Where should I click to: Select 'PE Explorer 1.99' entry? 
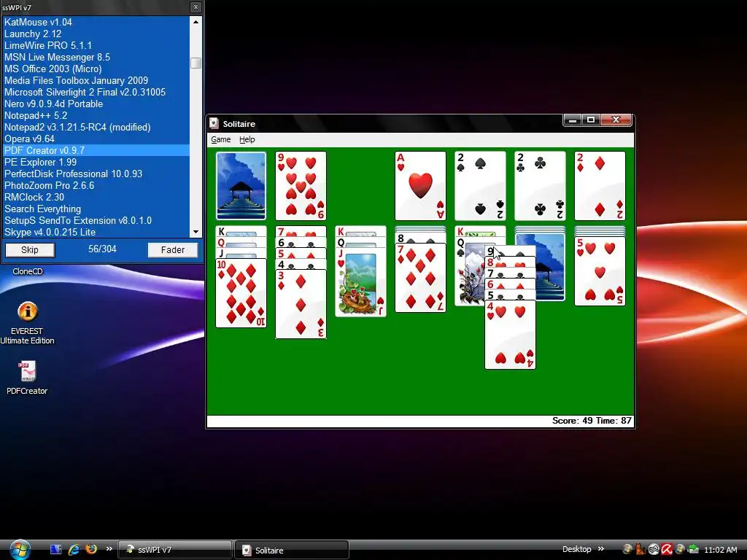point(96,162)
